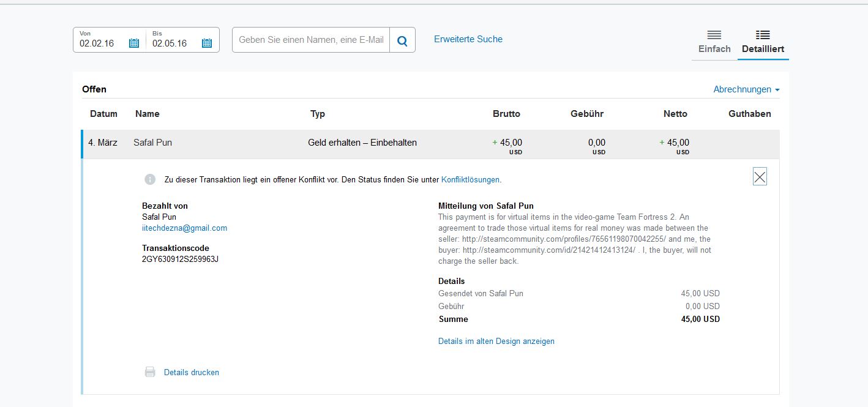Viewport: 868px width, 407px height.
Task: Focus the name or email search box
Action: pos(311,40)
